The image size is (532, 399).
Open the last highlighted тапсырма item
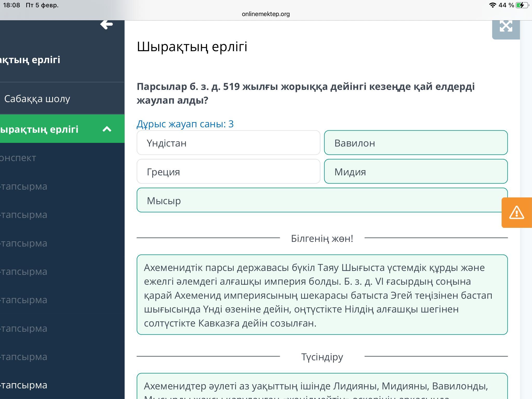[x=24, y=385]
